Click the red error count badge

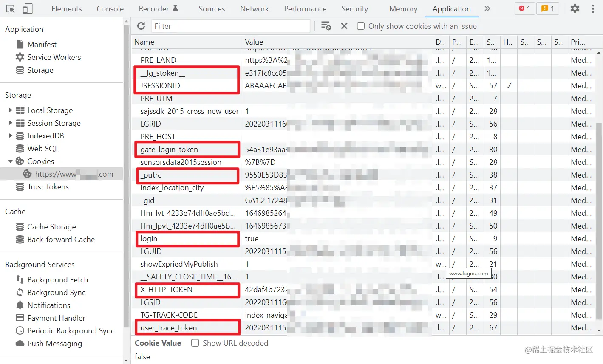(x=524, y=8)
